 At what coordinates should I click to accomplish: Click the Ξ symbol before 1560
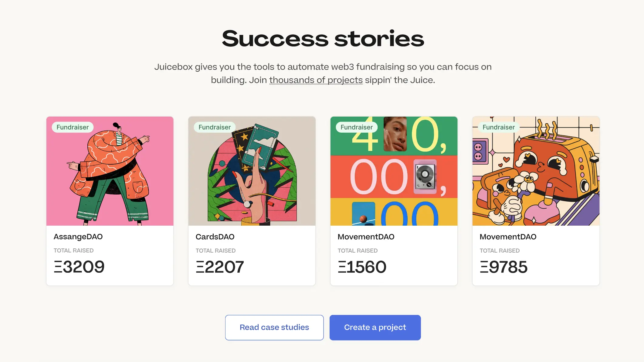(x=343, y=267)
